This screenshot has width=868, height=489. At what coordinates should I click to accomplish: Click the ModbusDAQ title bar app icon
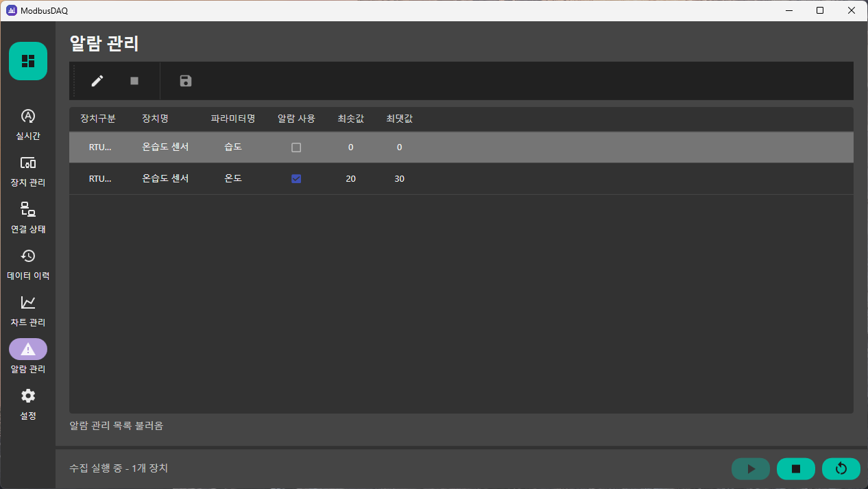tap(11, 10)
